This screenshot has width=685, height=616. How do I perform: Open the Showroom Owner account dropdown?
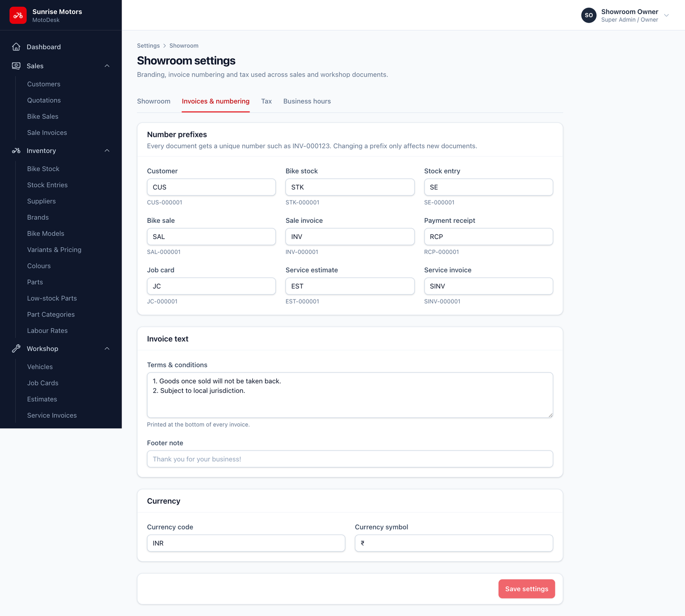(x=625, y=15)
